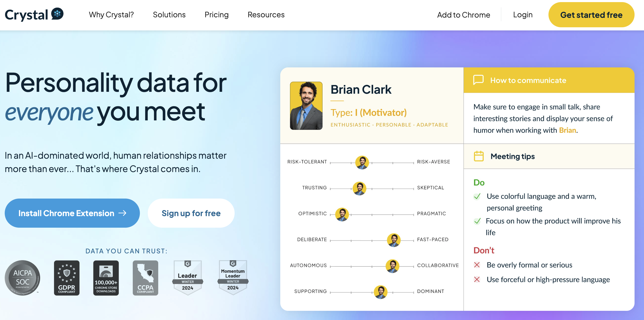The width and height of the screenshot is (644, 320).
Task: Go to the Pricing page
Action: coord(217,15)
